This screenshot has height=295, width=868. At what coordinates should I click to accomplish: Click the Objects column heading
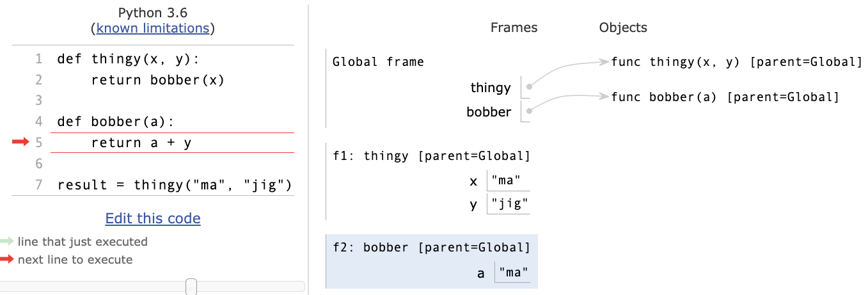623,28
